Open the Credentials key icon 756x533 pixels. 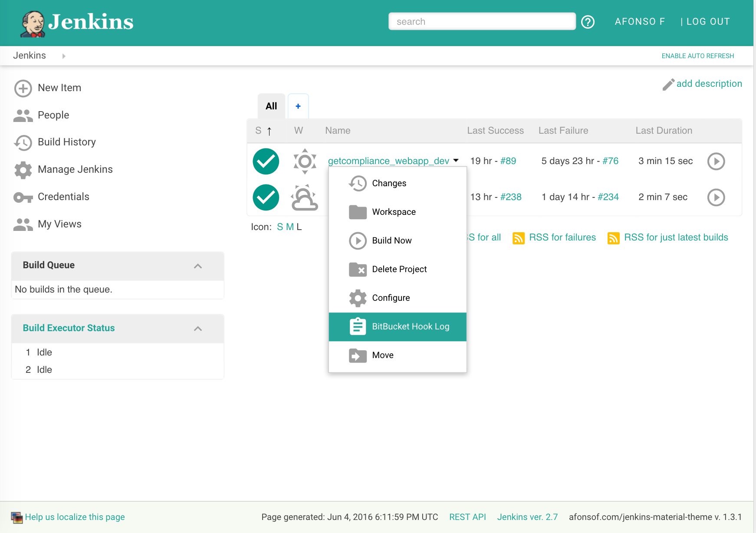coord(23,197)
